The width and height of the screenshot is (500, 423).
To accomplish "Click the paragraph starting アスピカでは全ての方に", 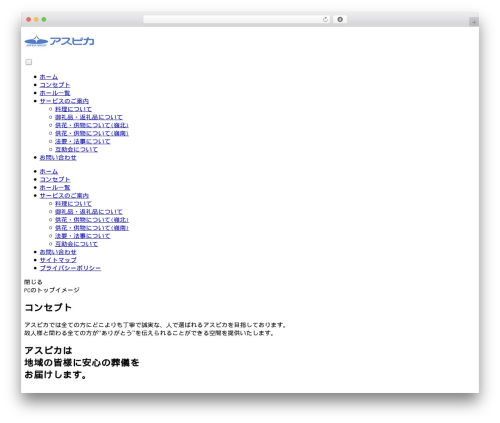I will (155, 325).
